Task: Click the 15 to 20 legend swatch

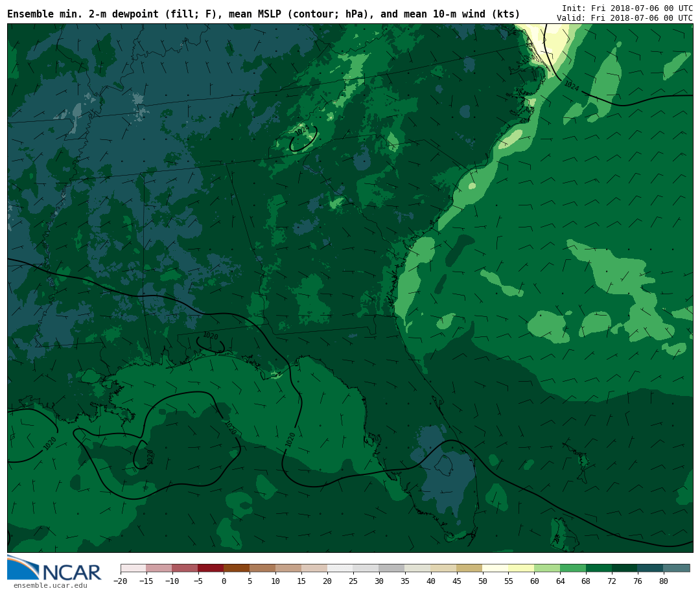Action: click(x=315, y=568)
